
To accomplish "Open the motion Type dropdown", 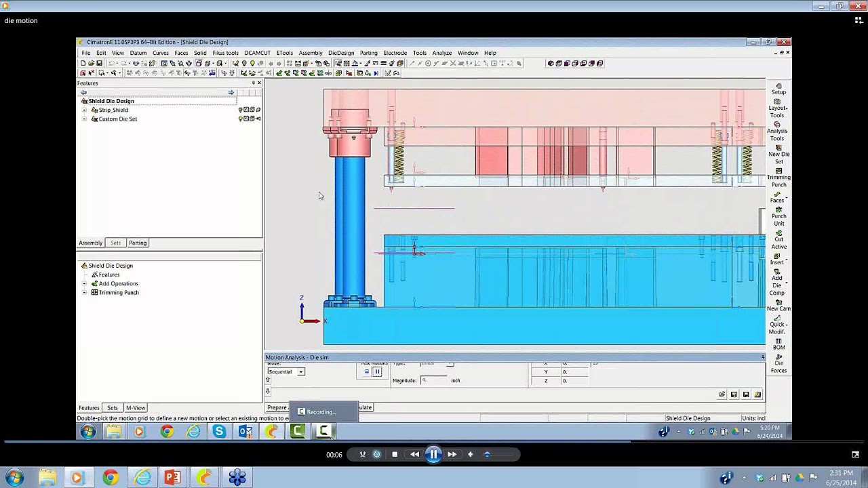I will (450, 364).
